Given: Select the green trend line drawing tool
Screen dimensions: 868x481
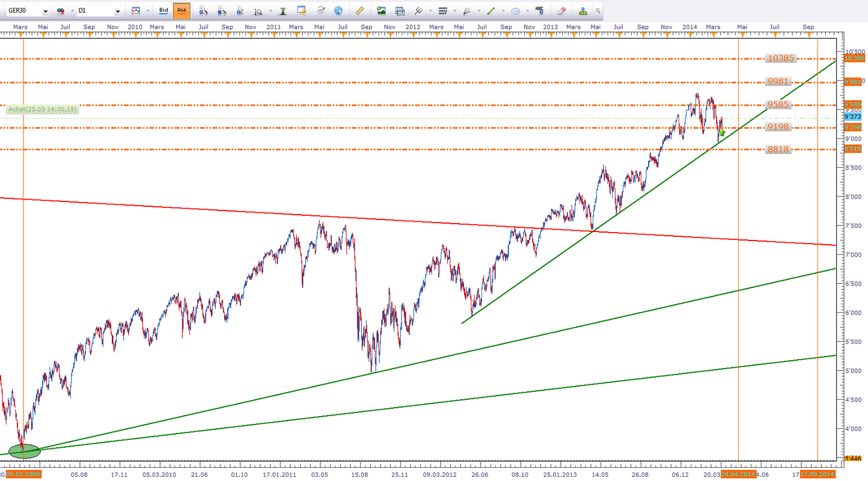Looking at the screenshot, I should tap(491, 11).
